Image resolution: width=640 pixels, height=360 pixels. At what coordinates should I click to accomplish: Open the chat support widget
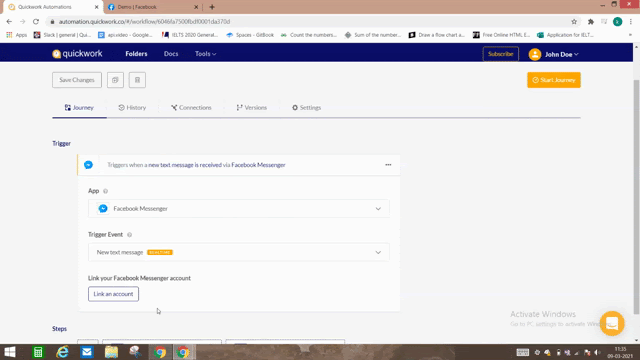coord(612,324)
